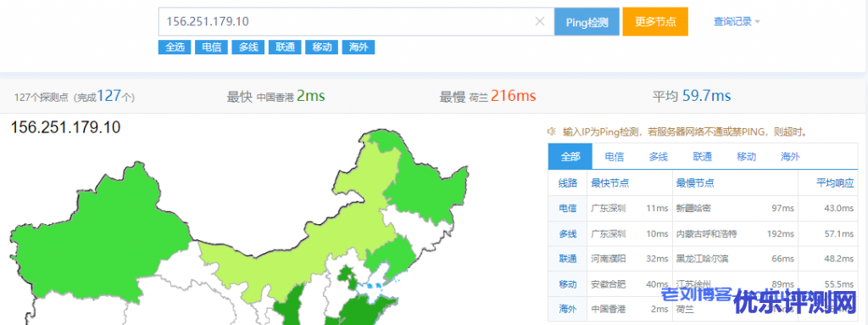Screen dimensions: 868x325
Task: Switch to the 移动 tab in results table
Action: (746, 157)
